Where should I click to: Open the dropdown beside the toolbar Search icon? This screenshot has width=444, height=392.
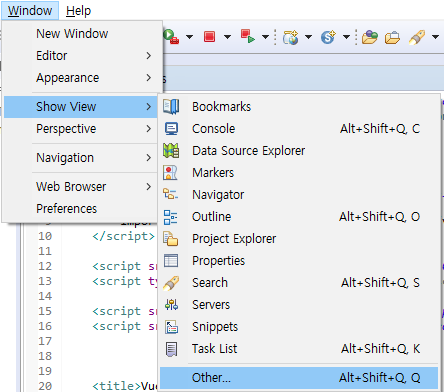435,37
